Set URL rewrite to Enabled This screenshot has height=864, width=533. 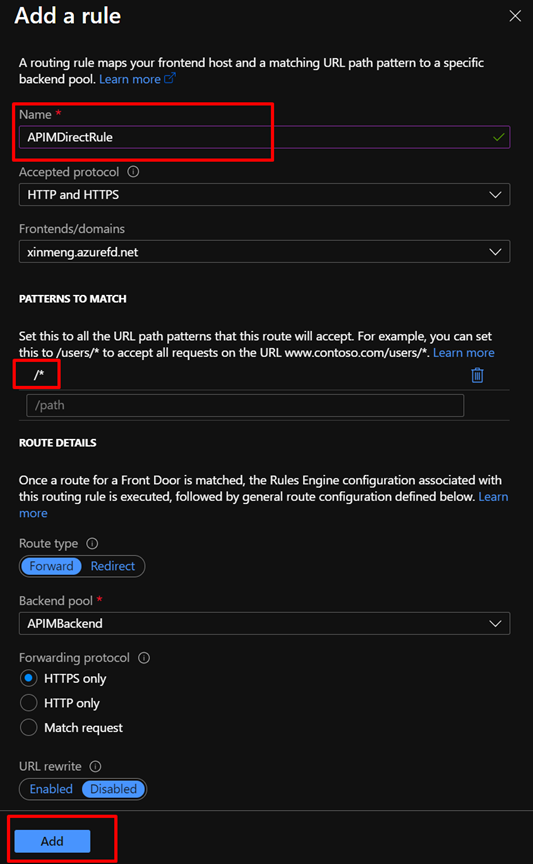(x=51, y=789)
